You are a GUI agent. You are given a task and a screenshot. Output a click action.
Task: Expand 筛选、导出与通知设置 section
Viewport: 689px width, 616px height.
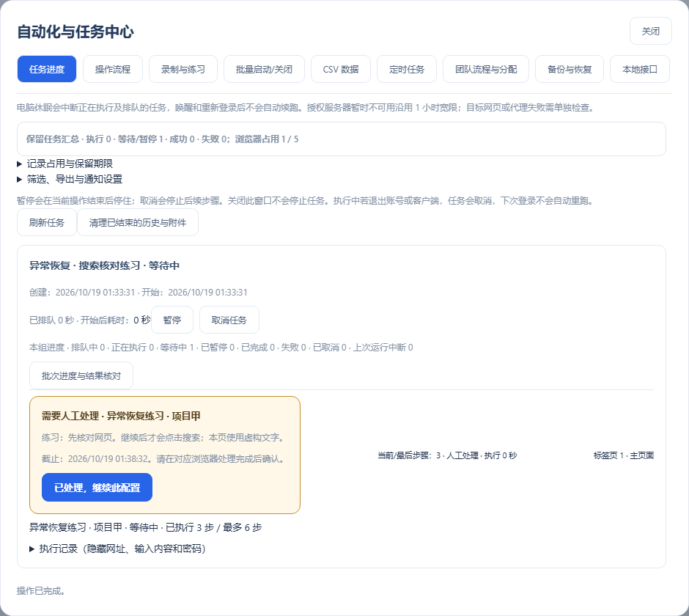[x=70, y=179]
